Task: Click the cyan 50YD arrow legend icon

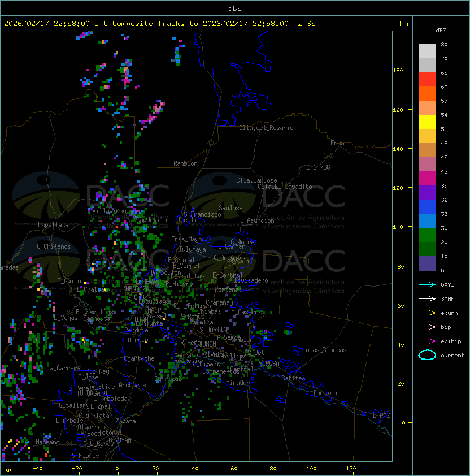Action: point(427,285)
